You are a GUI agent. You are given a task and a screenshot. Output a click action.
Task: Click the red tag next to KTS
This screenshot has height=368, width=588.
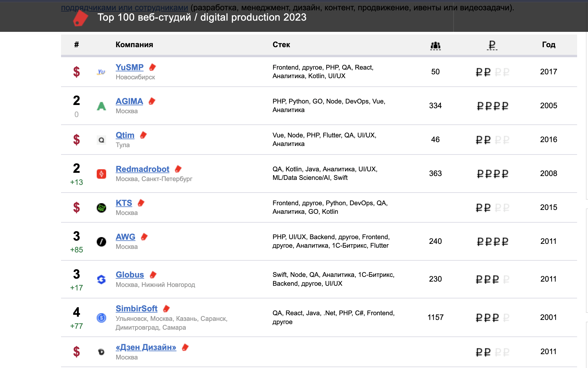click(x=141, y=203)
